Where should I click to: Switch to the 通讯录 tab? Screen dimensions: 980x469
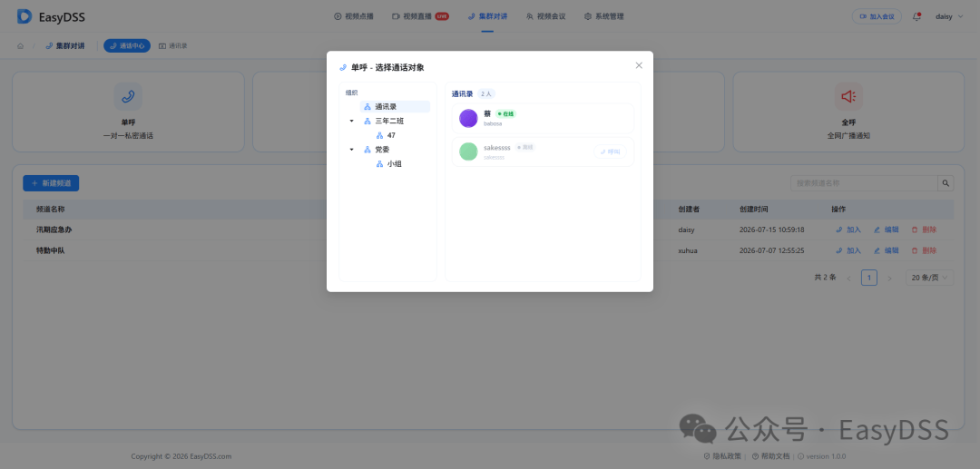pyautogui.click(x=173, y=45)
